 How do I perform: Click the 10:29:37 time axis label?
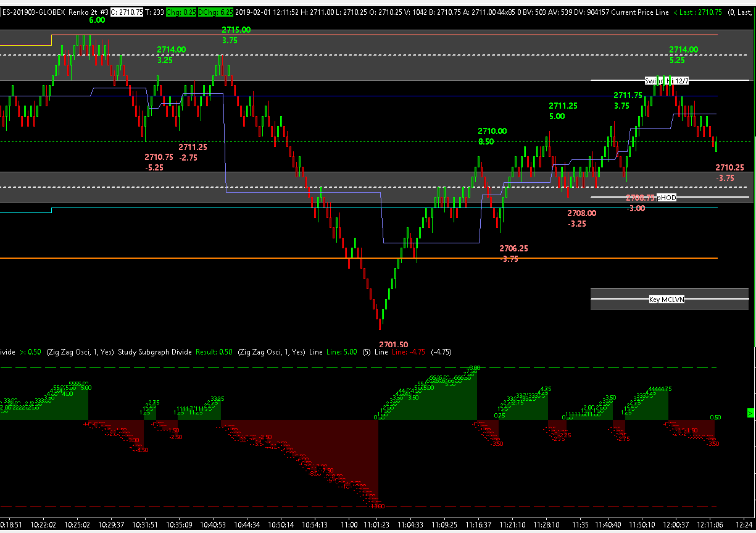112,524
